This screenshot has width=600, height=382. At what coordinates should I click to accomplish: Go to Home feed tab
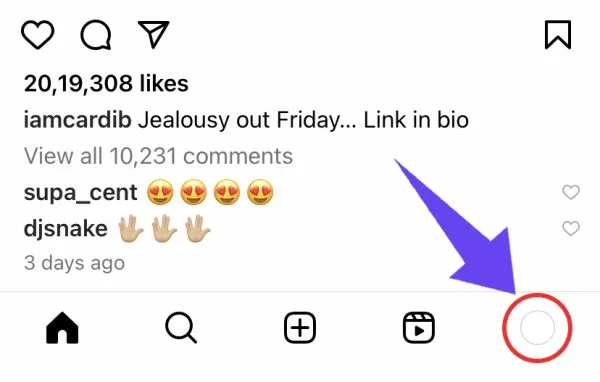pos(62,328)
